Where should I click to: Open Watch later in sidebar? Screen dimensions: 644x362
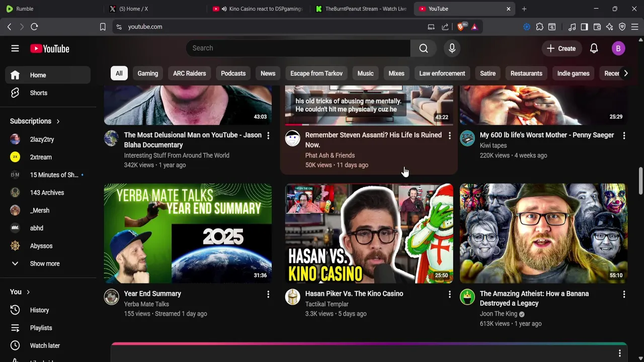pos(48,345)
